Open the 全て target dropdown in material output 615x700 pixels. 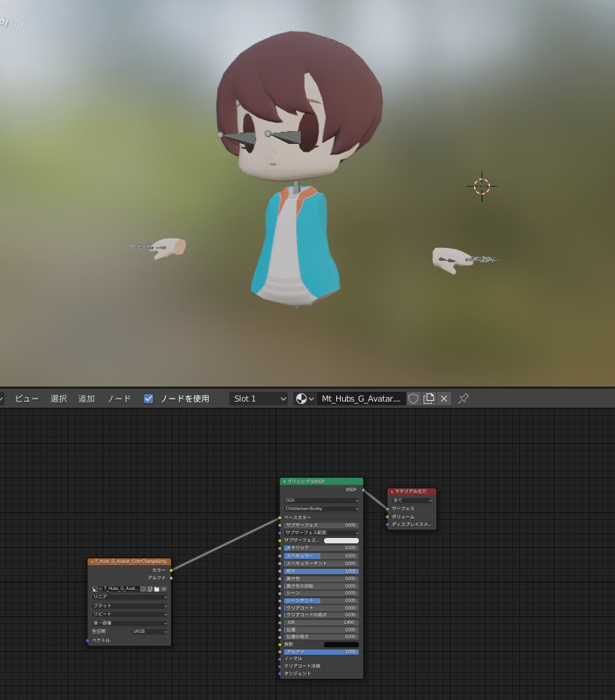pos(412,500)
